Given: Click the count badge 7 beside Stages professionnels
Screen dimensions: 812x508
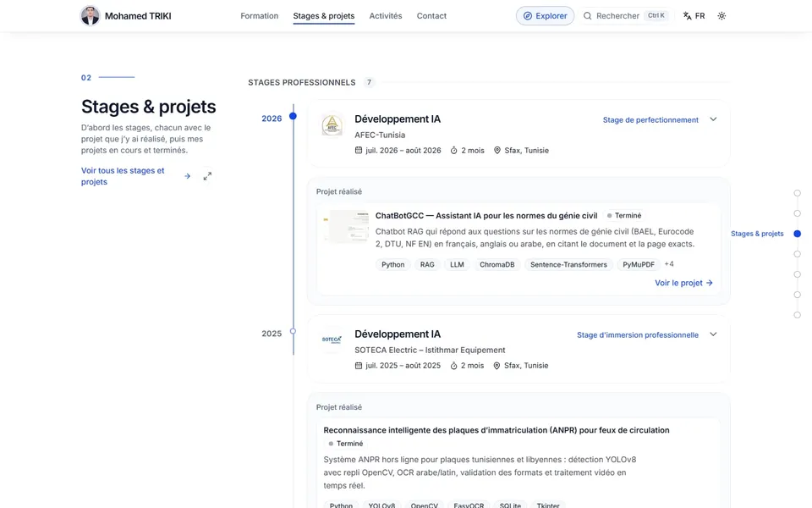Looking at the screenshot, I should 369,82.
